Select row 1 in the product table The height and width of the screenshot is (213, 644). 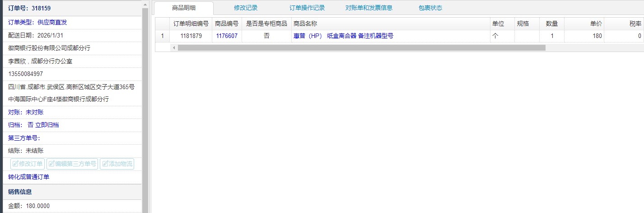(162, 36)
